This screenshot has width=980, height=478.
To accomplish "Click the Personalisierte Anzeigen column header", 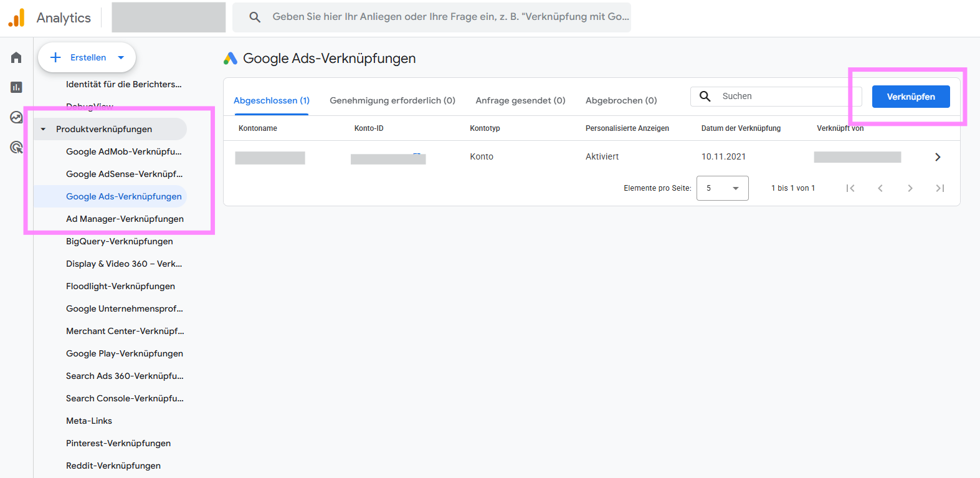I will coord(627,128).
